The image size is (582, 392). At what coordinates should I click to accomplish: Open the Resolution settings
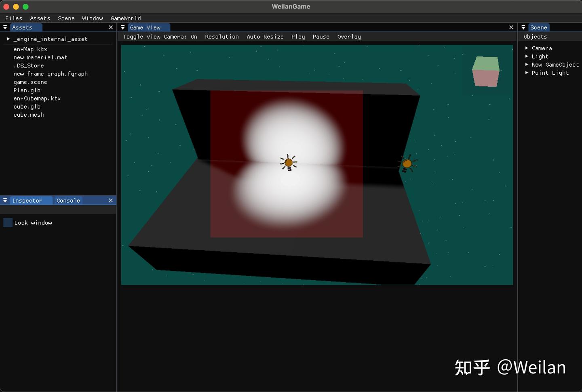point(221,37)
